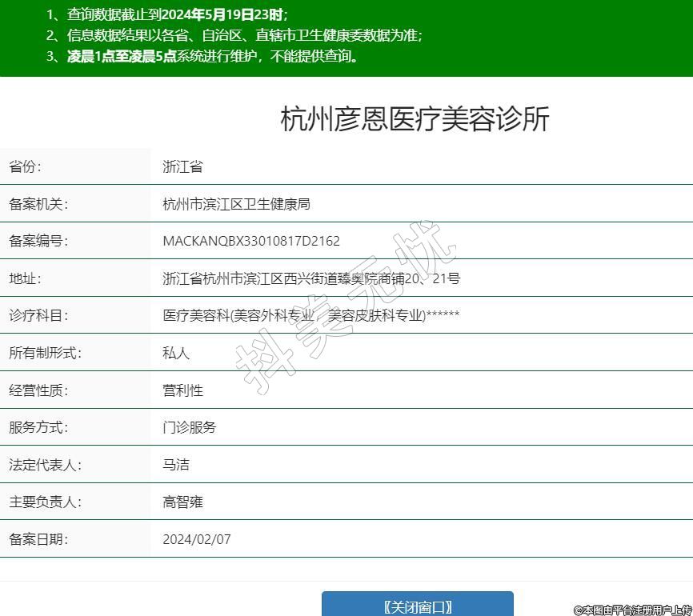This screenshot has height=616, width=693.
Task: Click the notice about 2024年5月19日23时 data cutoff
Action: 168,14
